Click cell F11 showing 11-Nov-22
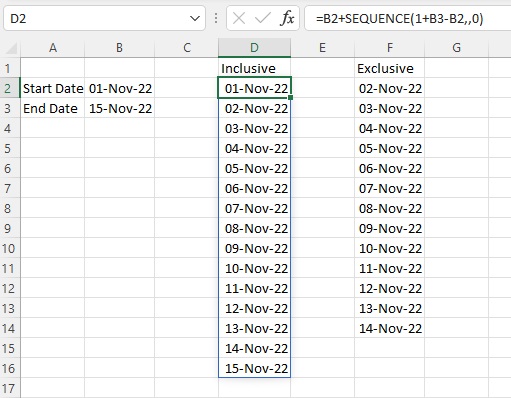The height and width of the screenshot is (398, 511). tap(390, 268)
